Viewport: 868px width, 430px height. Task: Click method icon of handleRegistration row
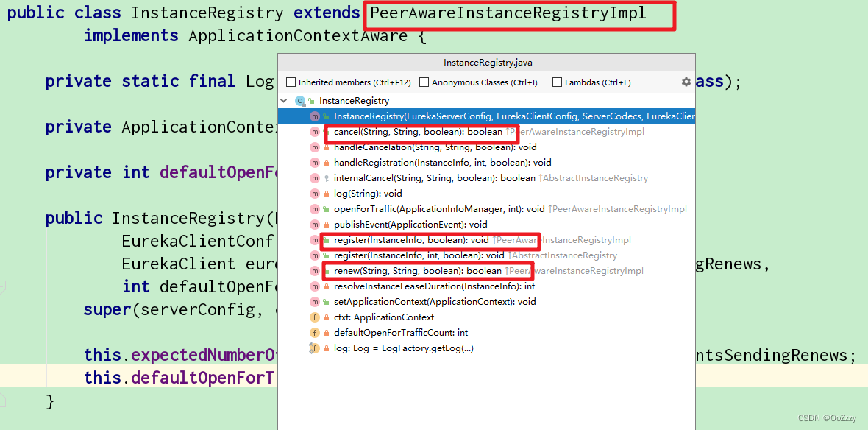coord(314,163)
